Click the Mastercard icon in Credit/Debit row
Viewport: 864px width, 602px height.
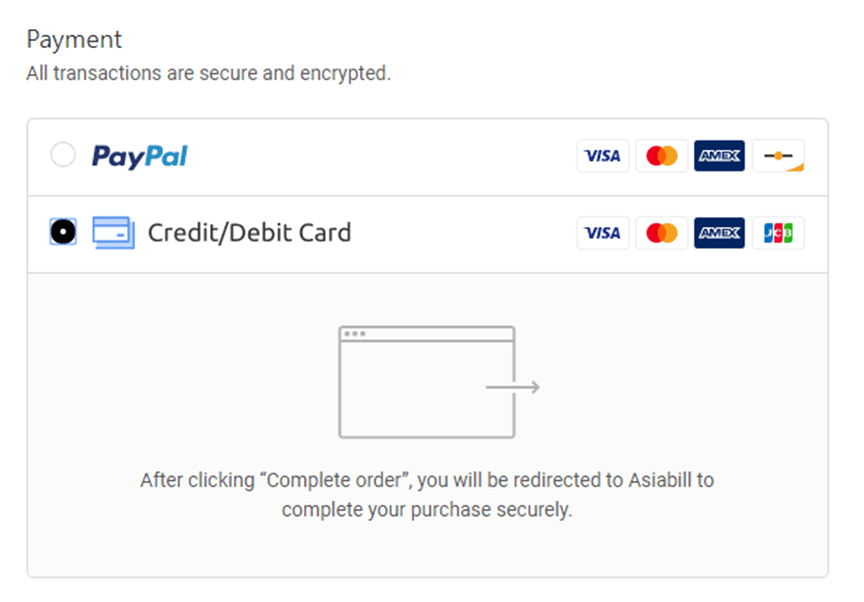pos(661,233)
